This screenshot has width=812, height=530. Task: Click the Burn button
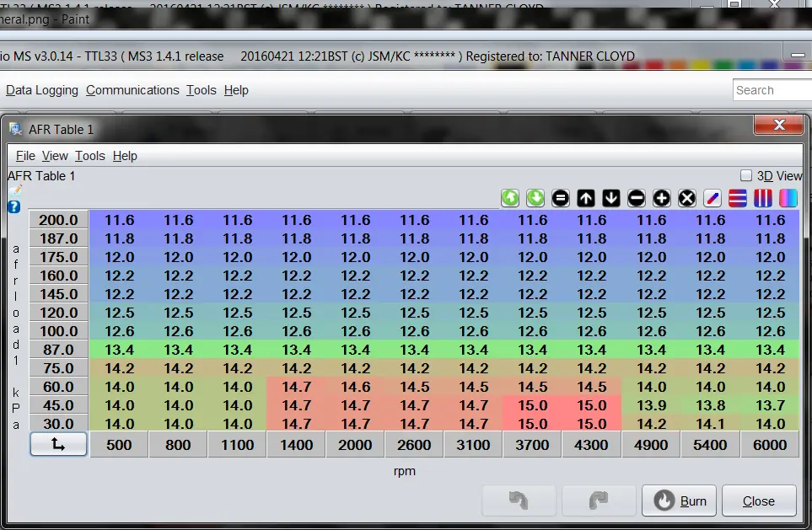coord(679,501)
